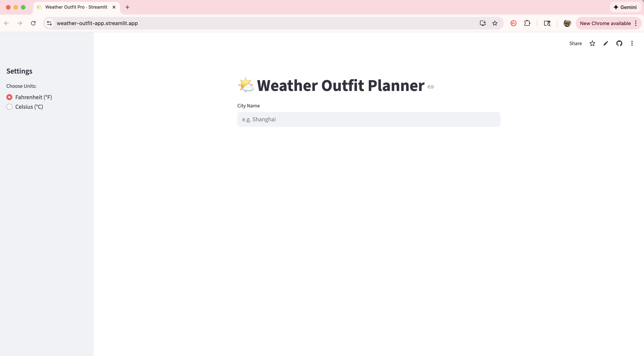Click the pencil edit icon in app header

(606, 43)
